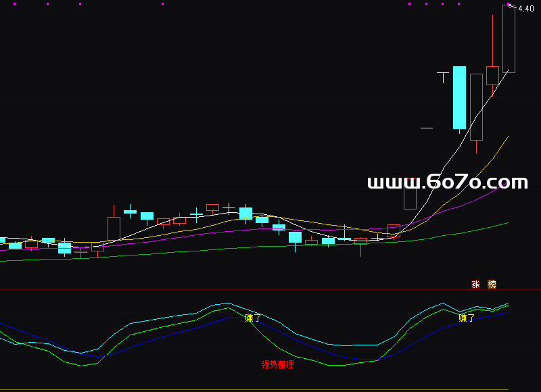Select the tallest red candlestick near 4.40

tap(509, 39)
